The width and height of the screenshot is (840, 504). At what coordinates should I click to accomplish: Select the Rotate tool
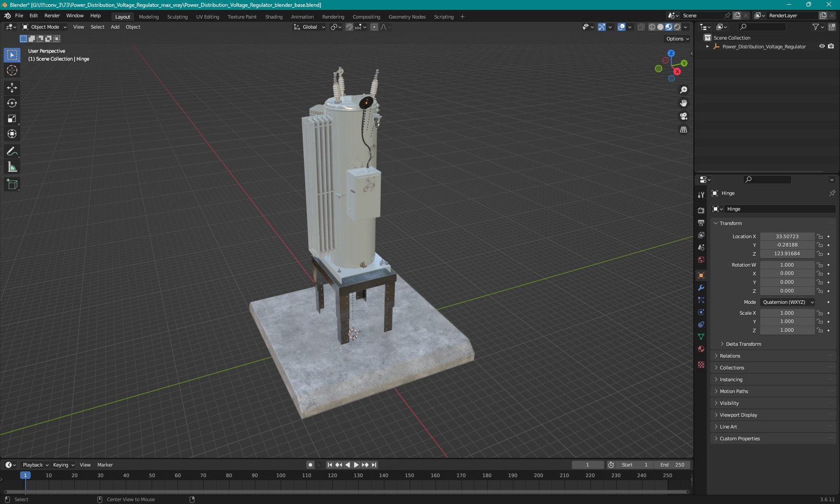(12, 103)
